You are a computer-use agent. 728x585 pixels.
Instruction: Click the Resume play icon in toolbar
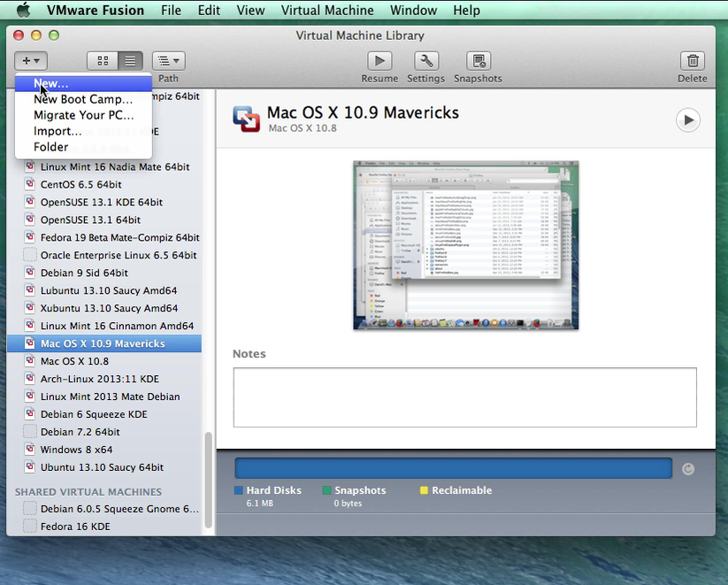point(379,61)
